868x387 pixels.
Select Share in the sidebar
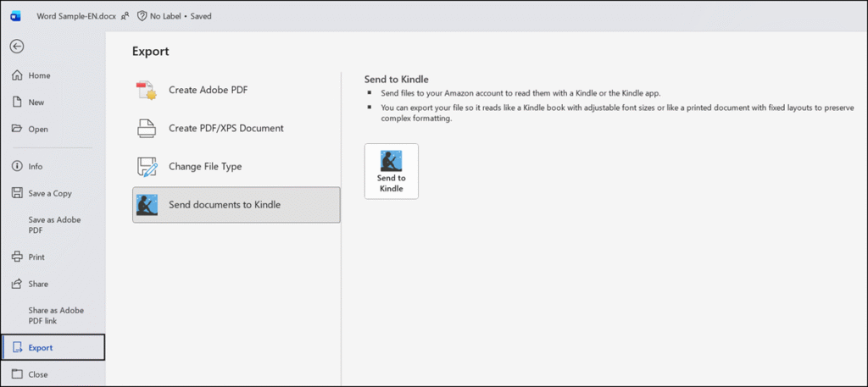pos(53,284)
